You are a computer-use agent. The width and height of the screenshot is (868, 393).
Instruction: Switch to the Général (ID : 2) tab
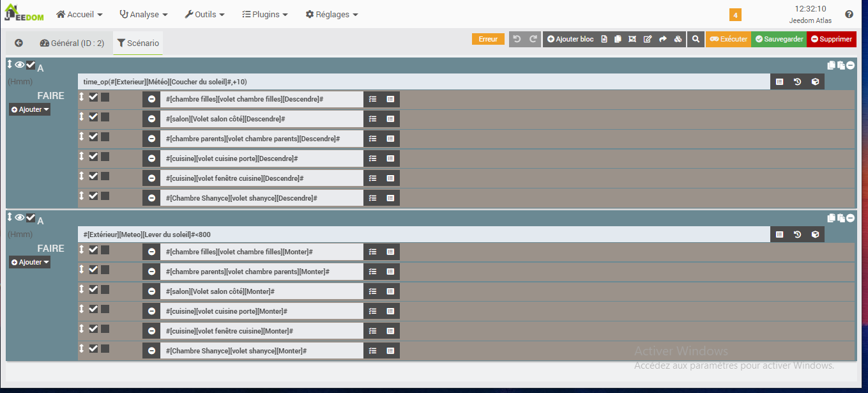click(72, 43)
